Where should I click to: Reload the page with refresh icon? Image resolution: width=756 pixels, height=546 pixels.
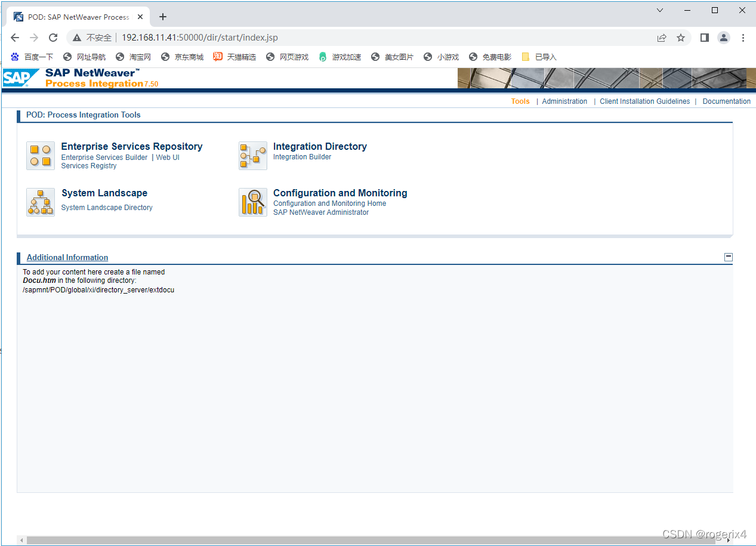coord(53,38)
